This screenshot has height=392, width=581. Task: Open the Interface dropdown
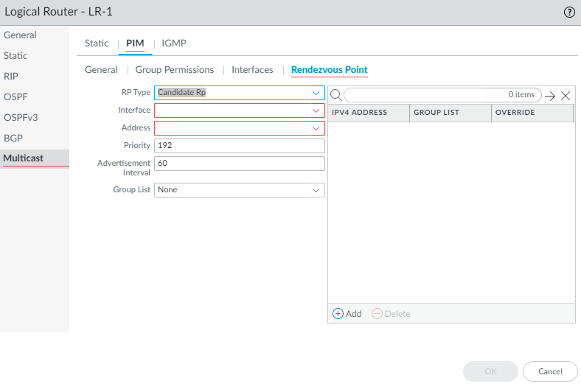316,111
